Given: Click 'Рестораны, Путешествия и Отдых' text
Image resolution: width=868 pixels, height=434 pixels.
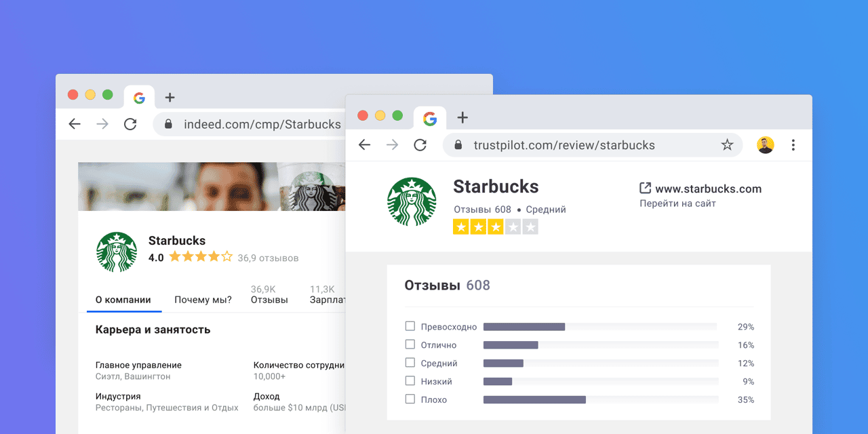Looking at the screenshot, I should (x=167, y=408).
